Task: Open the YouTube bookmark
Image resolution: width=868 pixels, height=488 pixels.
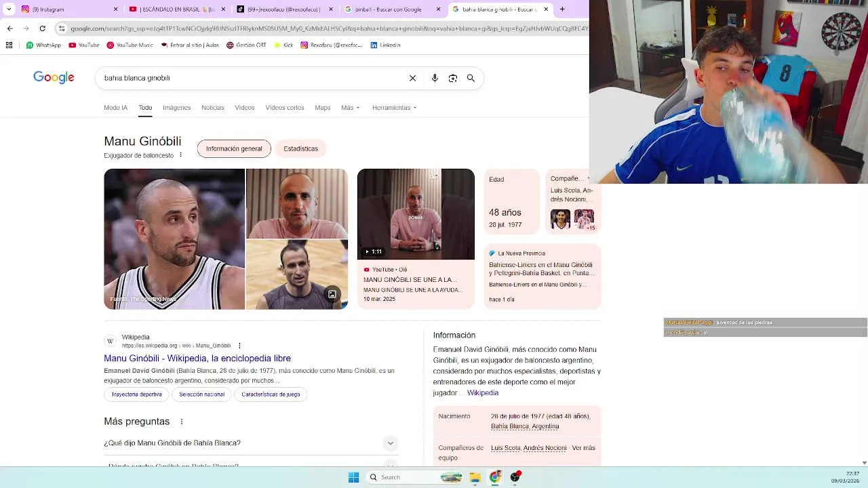Action: click(x=84, y=45)
